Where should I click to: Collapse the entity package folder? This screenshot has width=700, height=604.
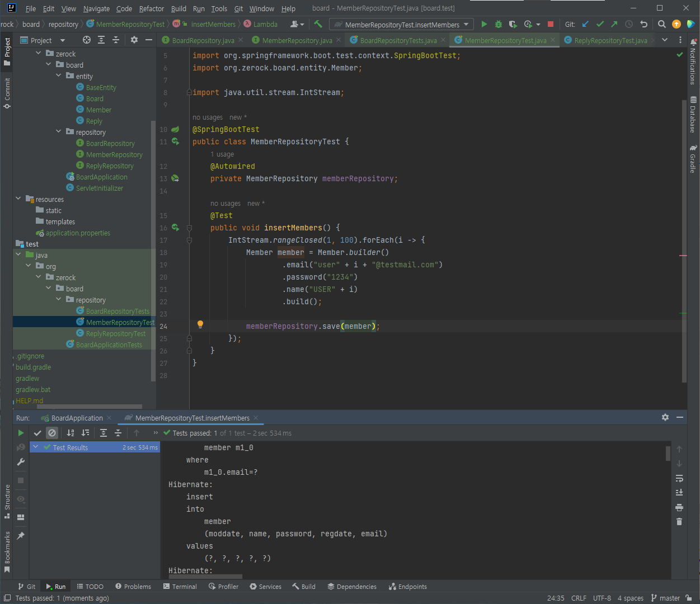tap(59, 75)
